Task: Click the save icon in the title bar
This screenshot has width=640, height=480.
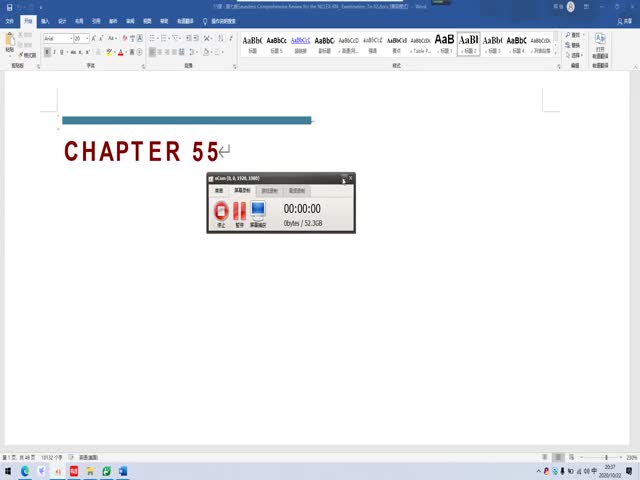Action: [x=7, y=6]
